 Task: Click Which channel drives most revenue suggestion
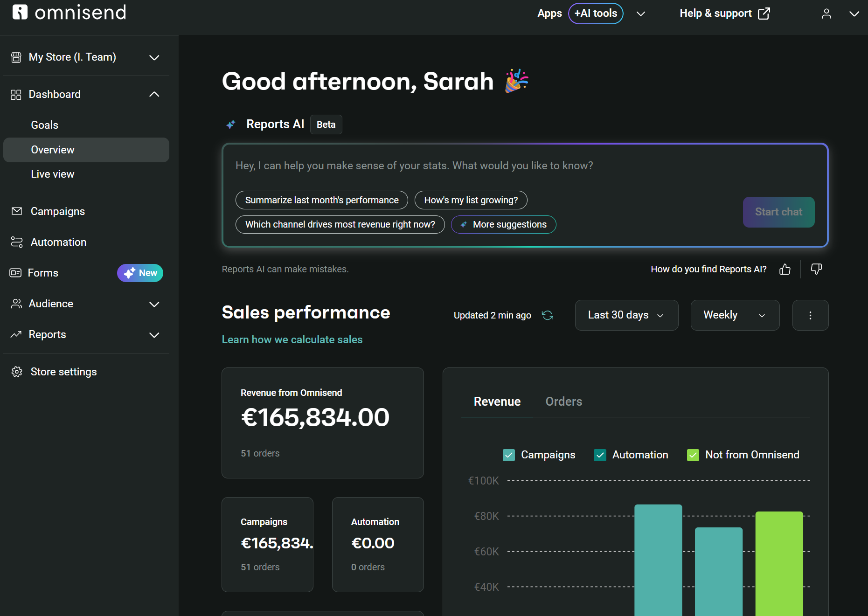click(x=340, y=224)
